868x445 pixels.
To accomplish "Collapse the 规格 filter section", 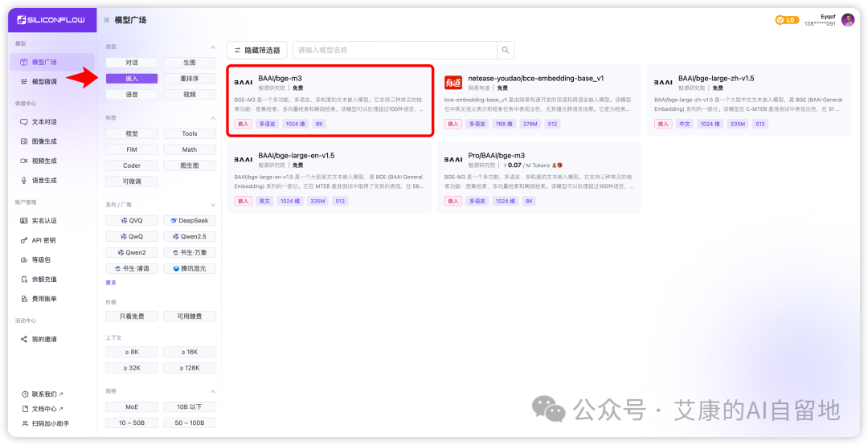I will click(x=213, y=391).
